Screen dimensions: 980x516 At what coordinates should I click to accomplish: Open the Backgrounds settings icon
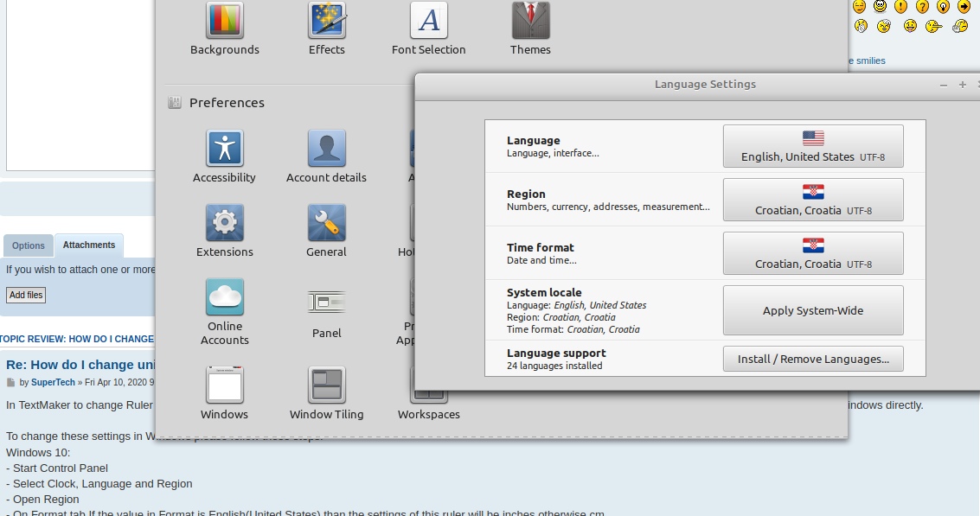[225, 21]
